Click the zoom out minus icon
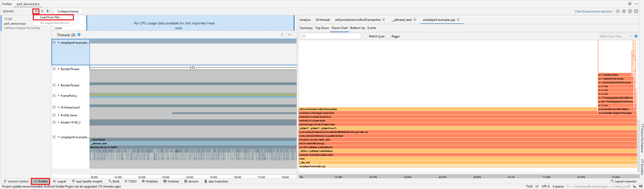 [618, 11]
